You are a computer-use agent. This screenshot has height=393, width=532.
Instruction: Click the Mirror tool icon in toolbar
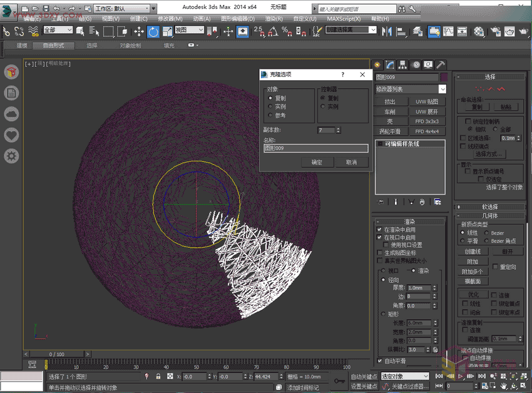tap(386, 31)
